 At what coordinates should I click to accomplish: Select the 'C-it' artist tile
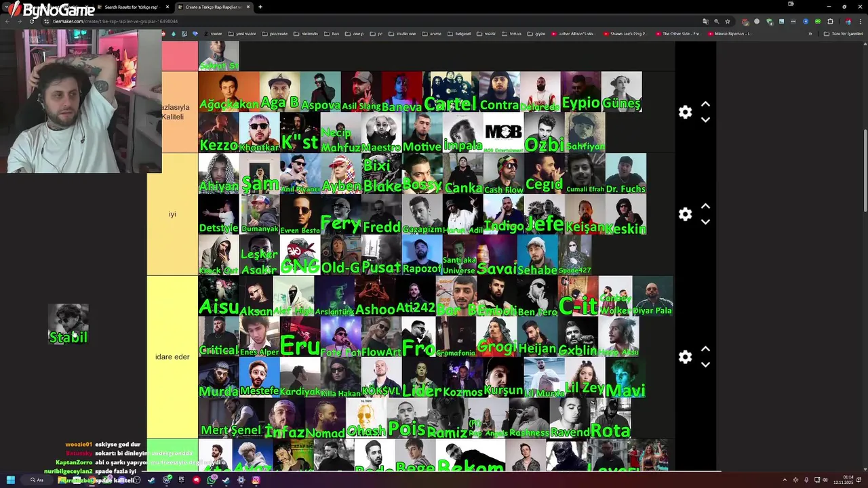pyautogui.click(x=578, y=296)
